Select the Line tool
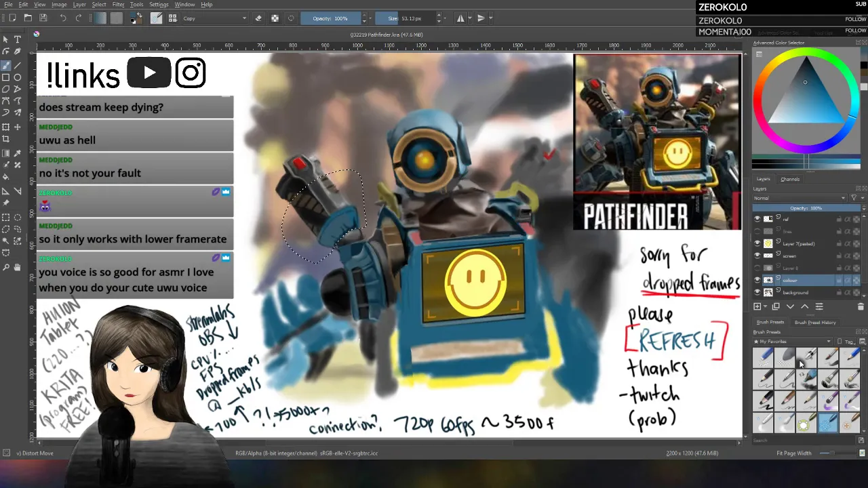The image size is (868, 488). coord(18,66)
